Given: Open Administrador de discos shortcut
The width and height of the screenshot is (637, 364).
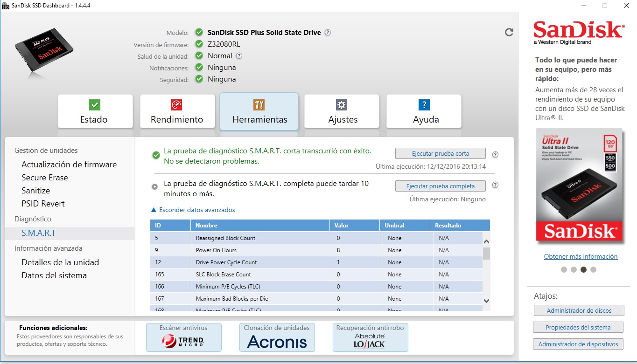Looking at the screenshot, I should [x=579, y=310].
